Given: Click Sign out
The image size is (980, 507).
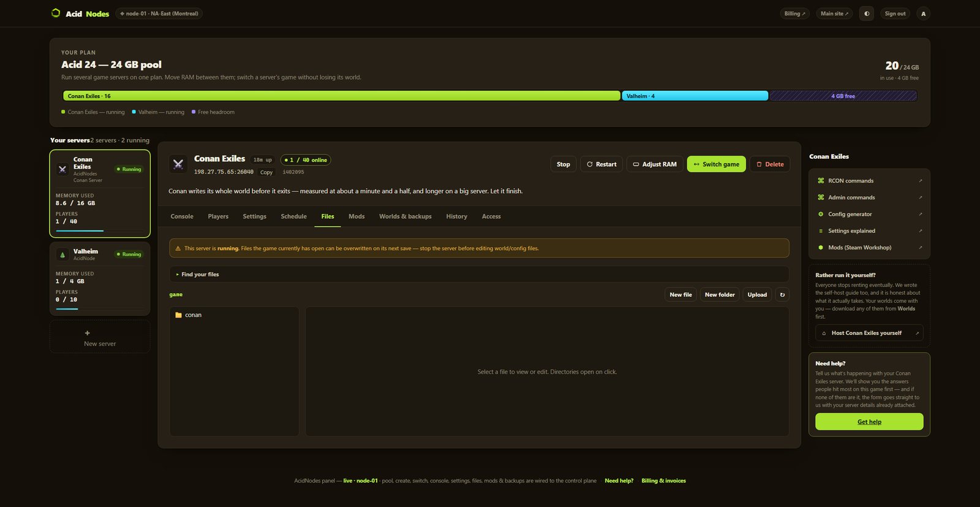Looking at the screenshot, I should [895, 13].
